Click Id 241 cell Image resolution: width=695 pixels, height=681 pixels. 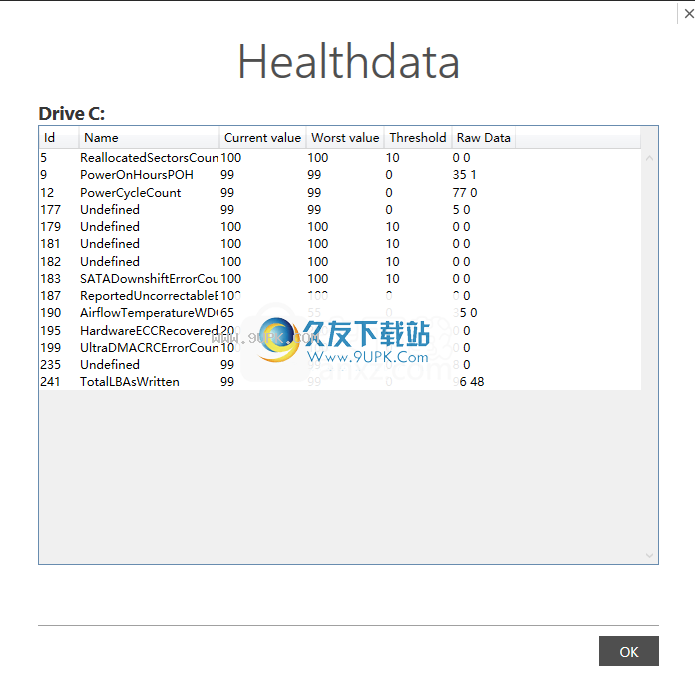tap(50, 382)
